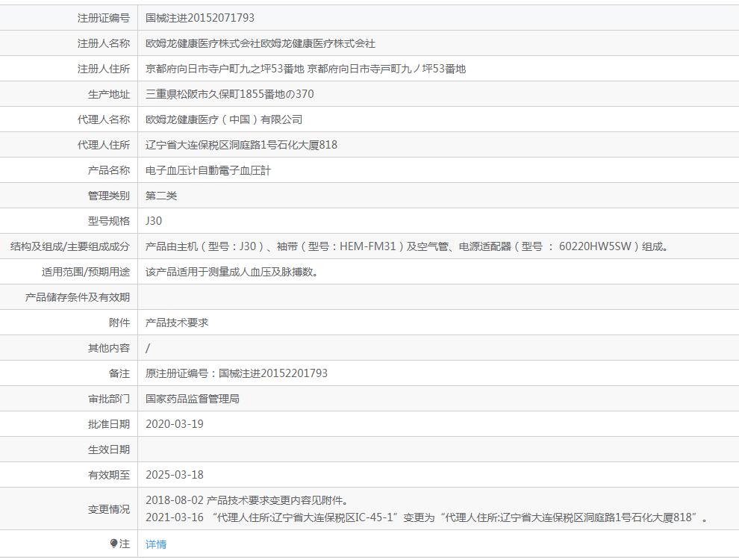The width and height of the screenshot is (739, 560).
Task: Click the 生效日期 label
Action: coord(109,449)
